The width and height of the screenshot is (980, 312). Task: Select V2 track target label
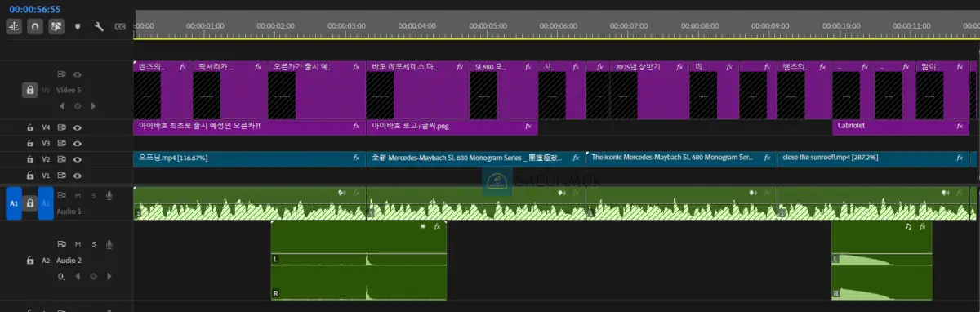(x=47, y=159)
